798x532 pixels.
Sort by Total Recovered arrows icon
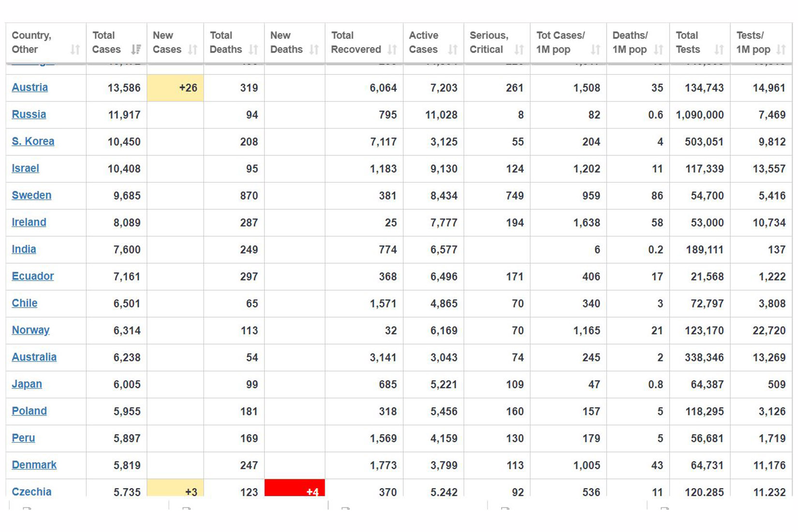392,49
